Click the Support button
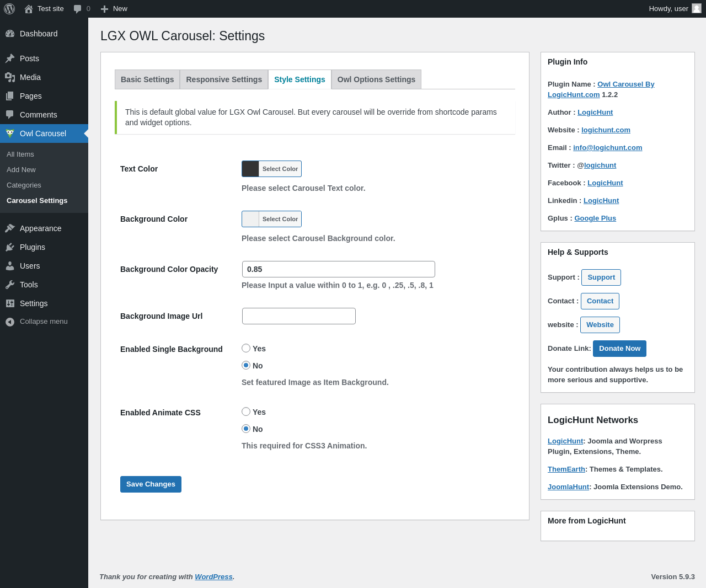This screenshot has height=588, width=706. coord(601,277)
